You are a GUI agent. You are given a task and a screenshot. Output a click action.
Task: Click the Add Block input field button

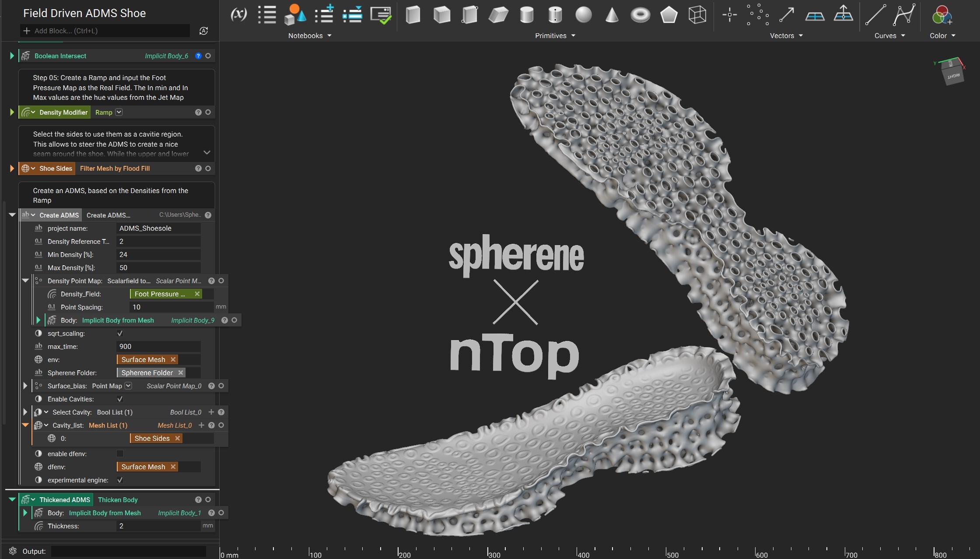click(x=105, y=31)
